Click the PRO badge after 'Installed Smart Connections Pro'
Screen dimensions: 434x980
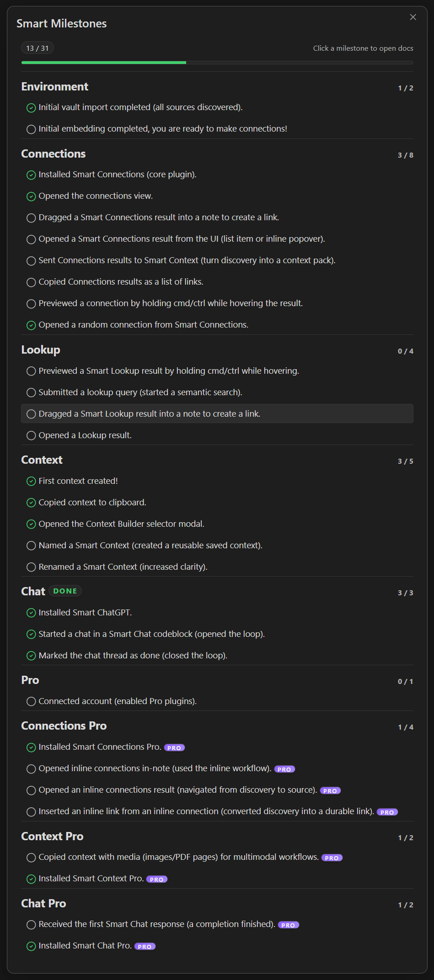174,748
